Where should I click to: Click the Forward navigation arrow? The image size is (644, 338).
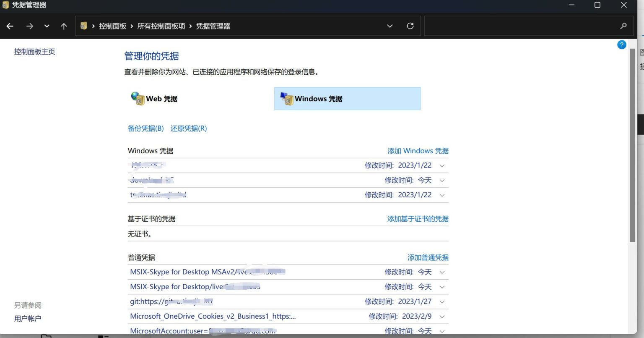tap(29, 26)
